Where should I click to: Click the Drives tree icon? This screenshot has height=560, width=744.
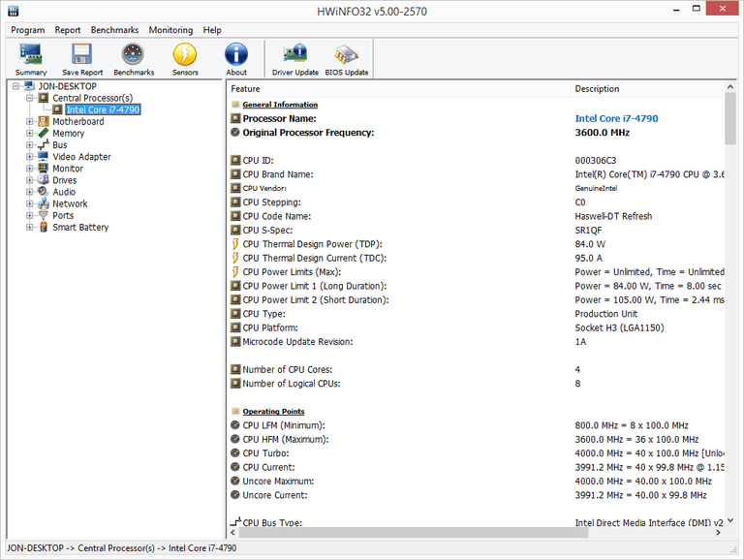(44, 180)
